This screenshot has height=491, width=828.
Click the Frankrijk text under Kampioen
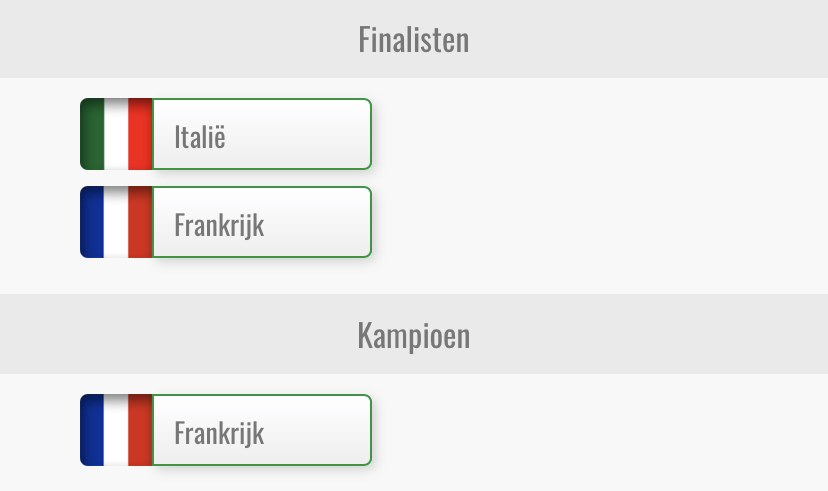click(x=219, y=434)
